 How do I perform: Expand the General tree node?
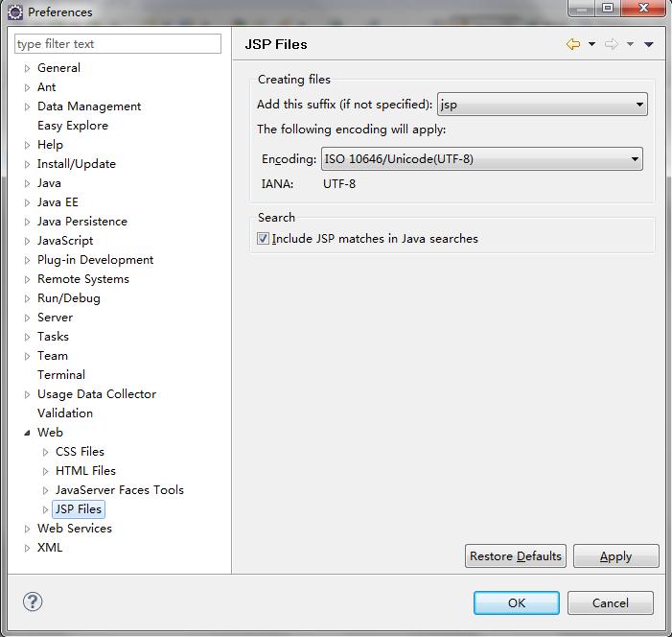[x=27, y=68]
